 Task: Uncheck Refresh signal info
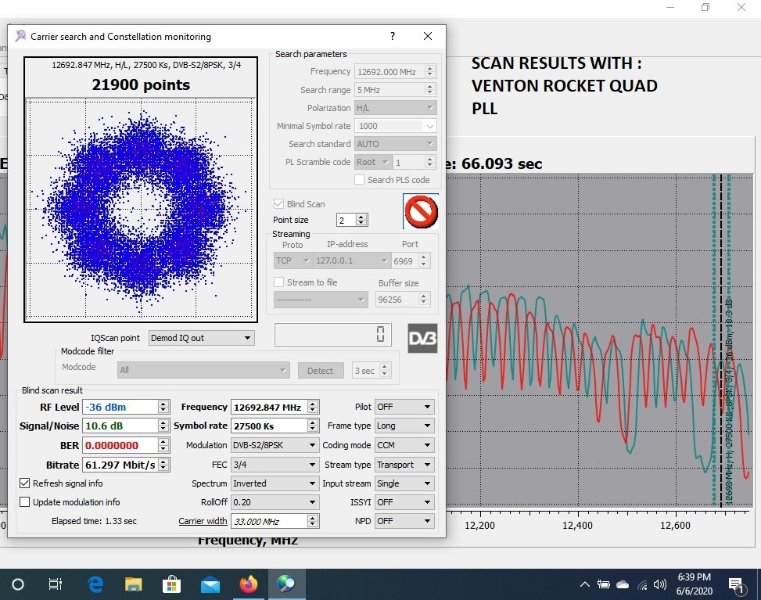coord(24,483)
